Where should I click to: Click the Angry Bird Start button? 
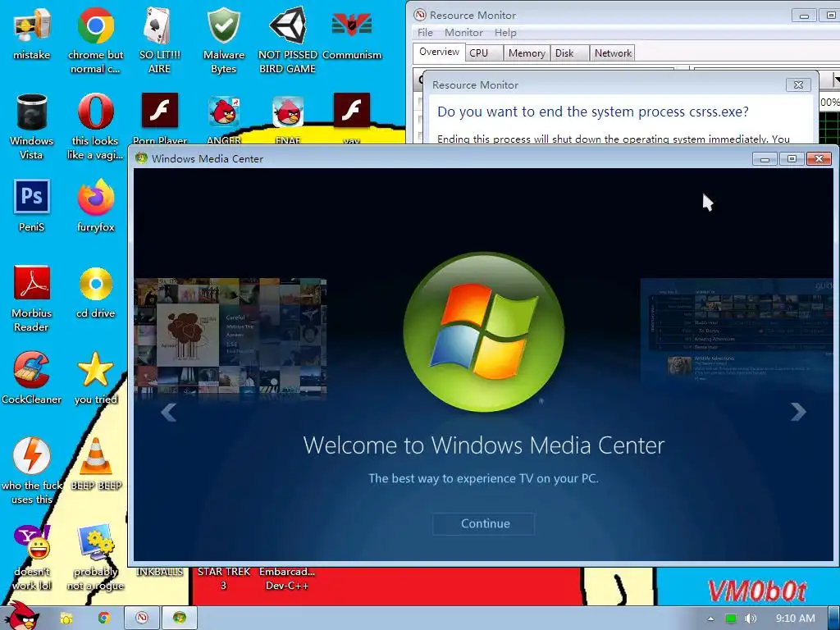[22, 617]
